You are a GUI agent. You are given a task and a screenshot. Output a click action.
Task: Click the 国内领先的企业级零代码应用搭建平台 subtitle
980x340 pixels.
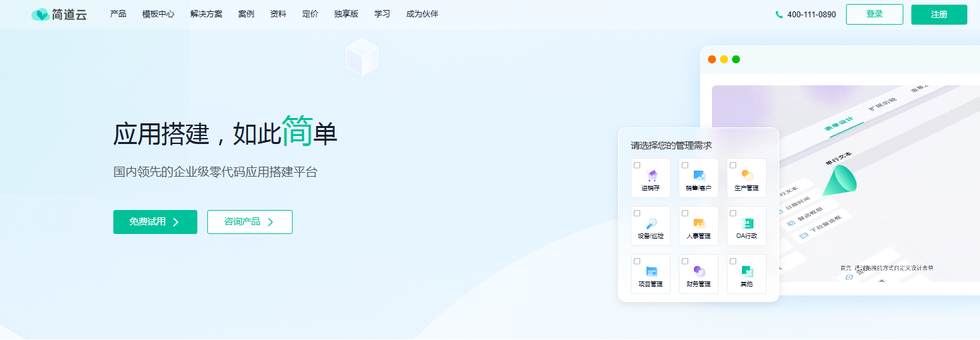(x=215, y=172)
